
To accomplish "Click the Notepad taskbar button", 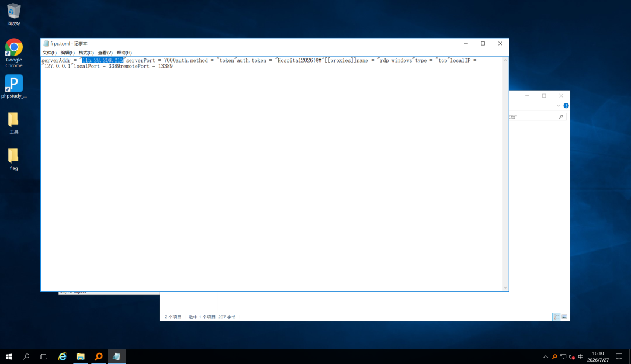I will coord(117,357).
